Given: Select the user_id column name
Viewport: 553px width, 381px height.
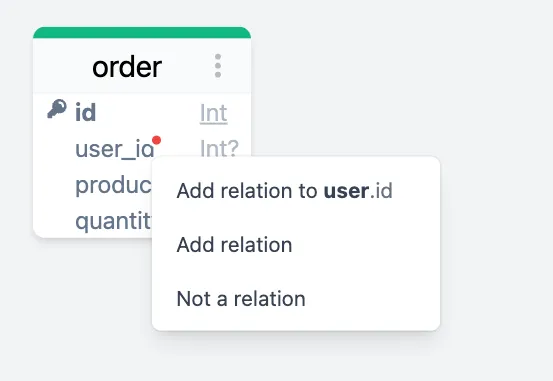Looking at the screenshot, I should pyautogui.click(x=115, y=149).
